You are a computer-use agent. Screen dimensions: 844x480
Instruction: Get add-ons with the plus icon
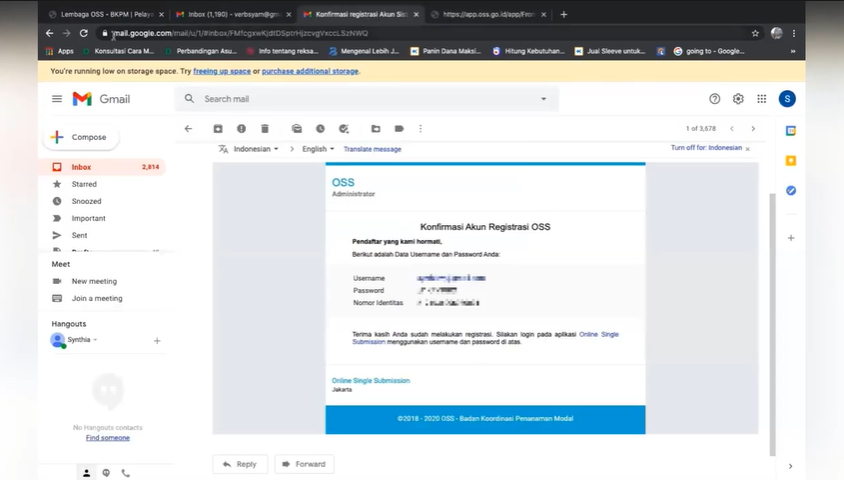click(791, 238)
